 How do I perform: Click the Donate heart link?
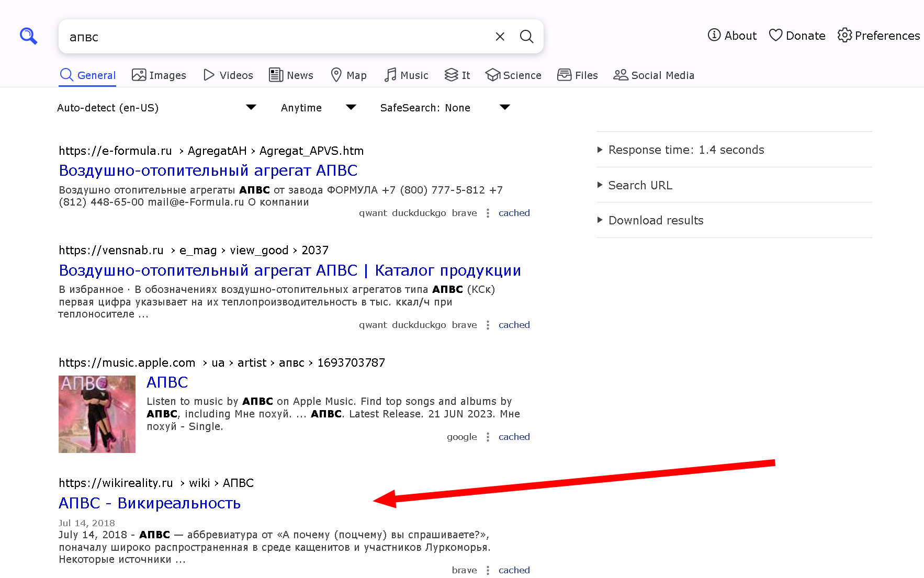click(x=797, y=36)
